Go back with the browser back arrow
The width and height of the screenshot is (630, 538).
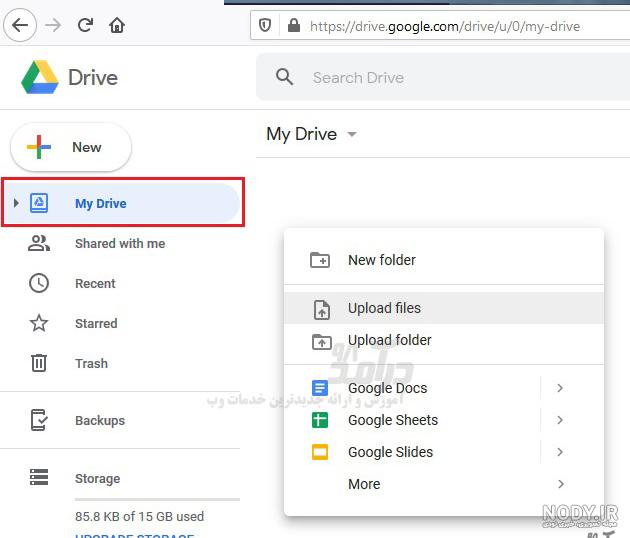coord(20,25)
